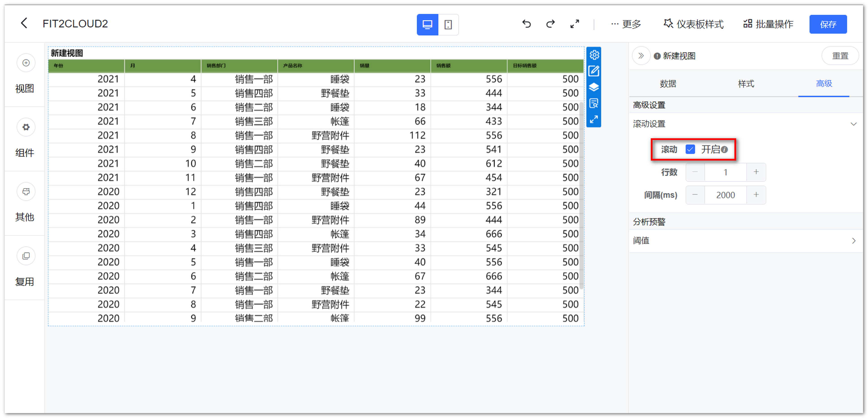Open fullscreen preview from top toolbar
Viewport: 868px width, 418px height.
coord(574,24)
